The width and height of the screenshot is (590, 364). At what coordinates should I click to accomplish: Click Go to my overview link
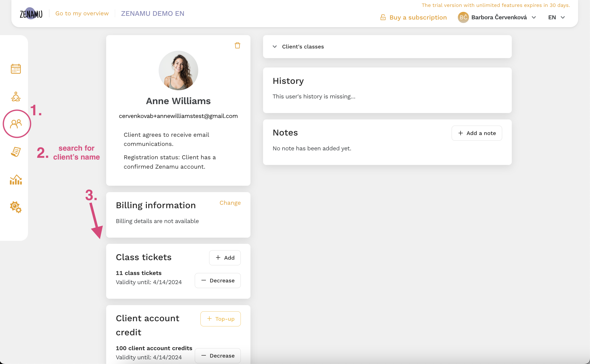[x=82, y=13]
